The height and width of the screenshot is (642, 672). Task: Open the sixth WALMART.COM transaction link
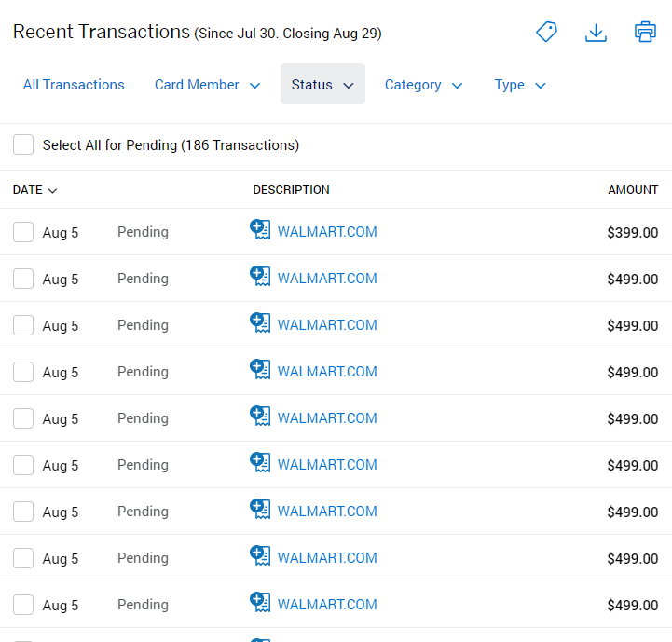[327, 465]
